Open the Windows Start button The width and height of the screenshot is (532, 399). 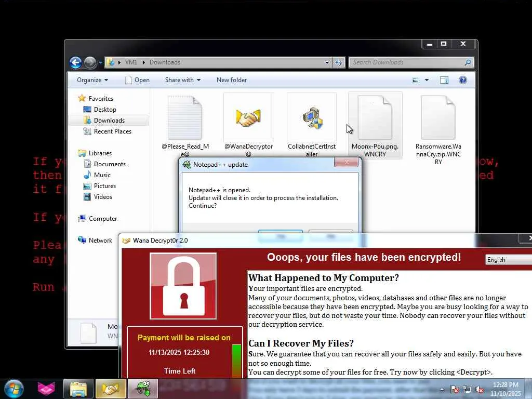(x=13, y=389)
